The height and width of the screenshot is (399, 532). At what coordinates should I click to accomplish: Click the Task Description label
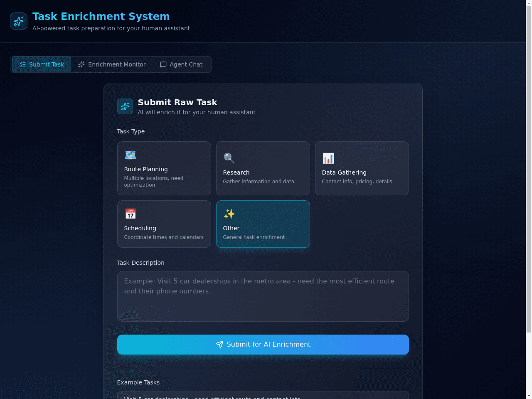click(x=141, y=263)
